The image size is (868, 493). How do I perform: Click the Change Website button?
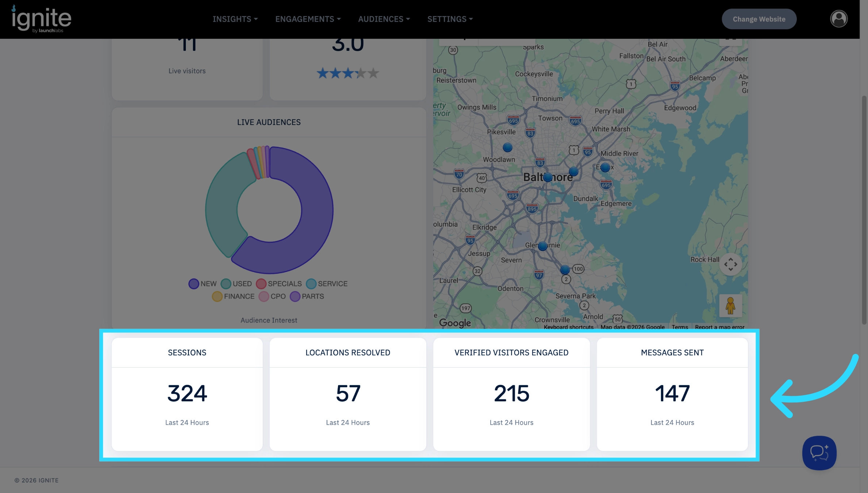click(759, 19)
